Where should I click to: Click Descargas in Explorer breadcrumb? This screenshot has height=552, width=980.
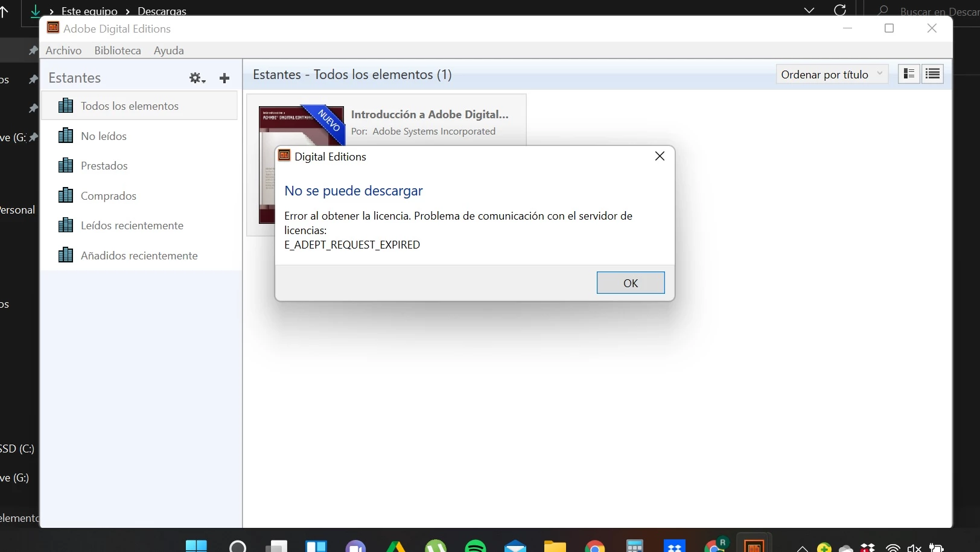(162, 11)
